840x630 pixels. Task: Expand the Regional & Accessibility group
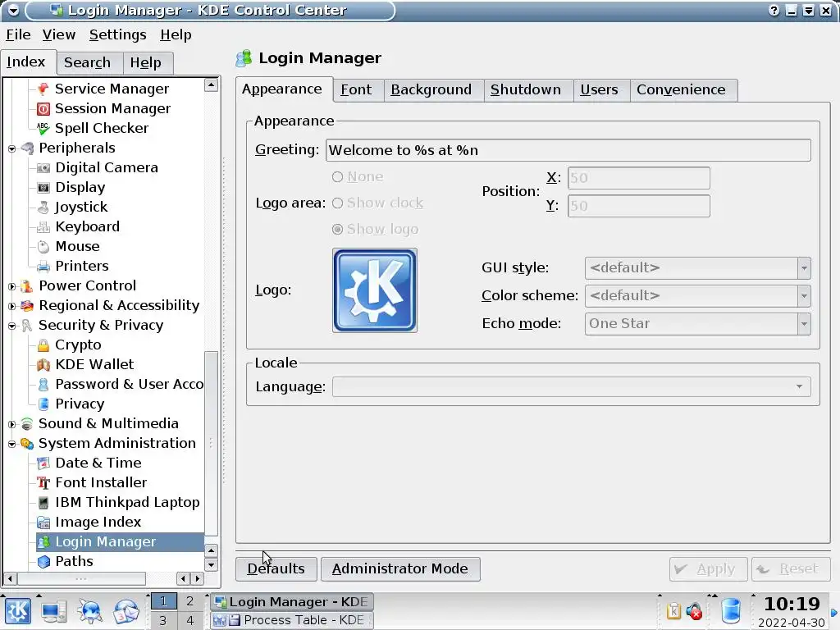coord(11,306)
